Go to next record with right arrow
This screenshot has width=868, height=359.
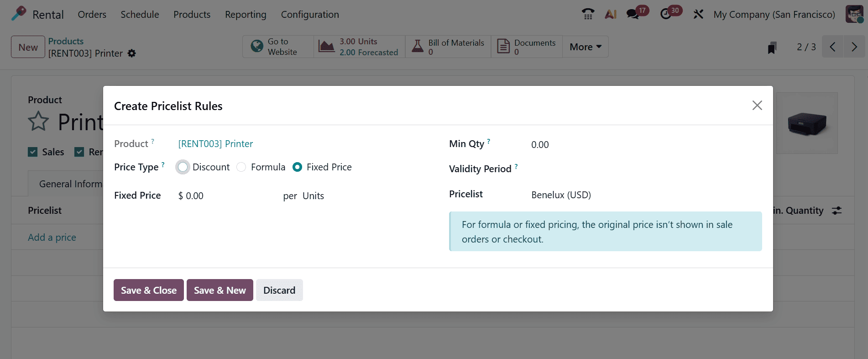[x=854, y=47]
